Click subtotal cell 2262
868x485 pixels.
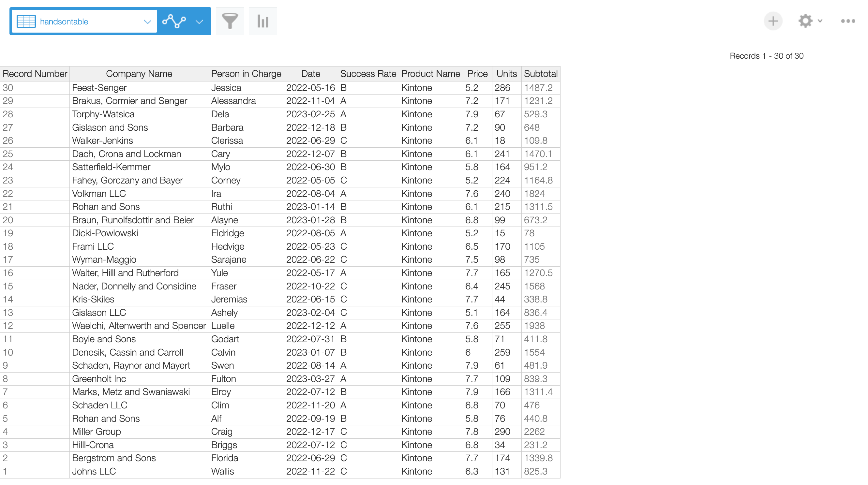(541, 432)
